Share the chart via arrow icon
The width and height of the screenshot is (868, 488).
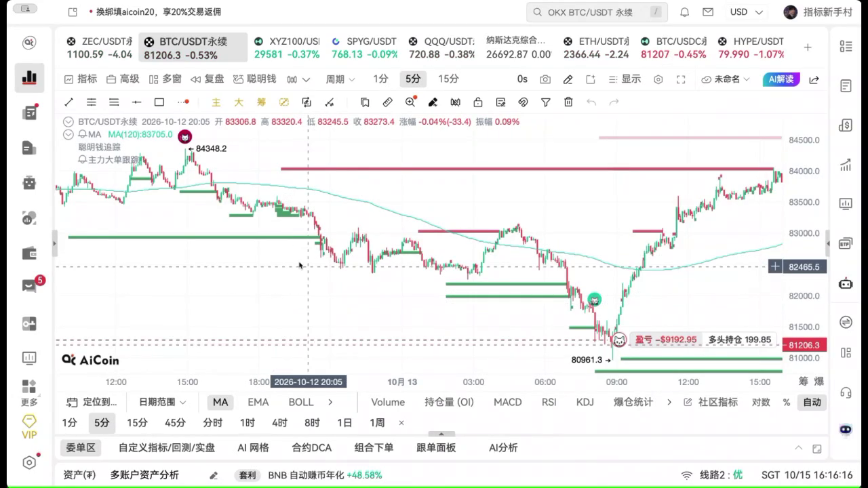[x=814, y=79]
